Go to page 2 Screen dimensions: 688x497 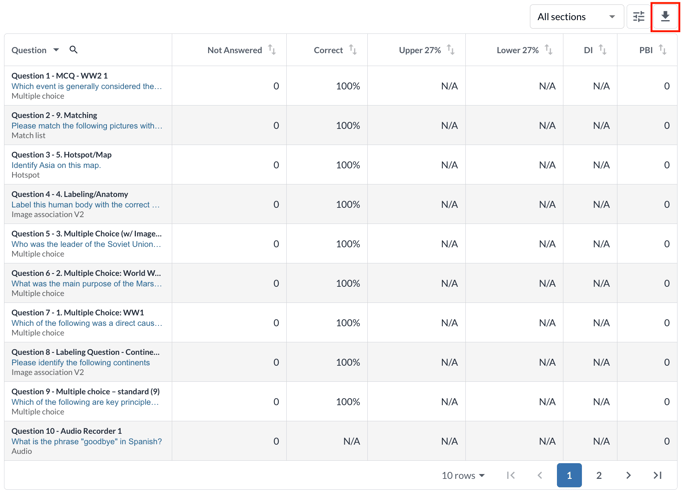click(599, 476)
